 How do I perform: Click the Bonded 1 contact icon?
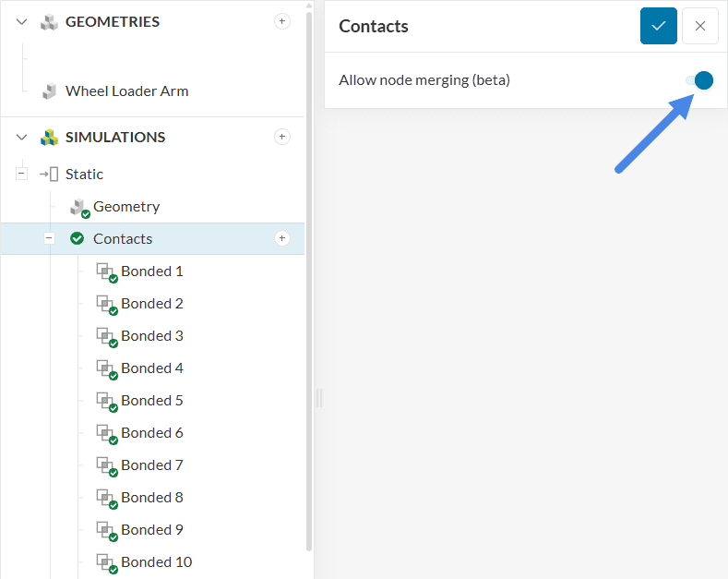click(x=106, y=271)
